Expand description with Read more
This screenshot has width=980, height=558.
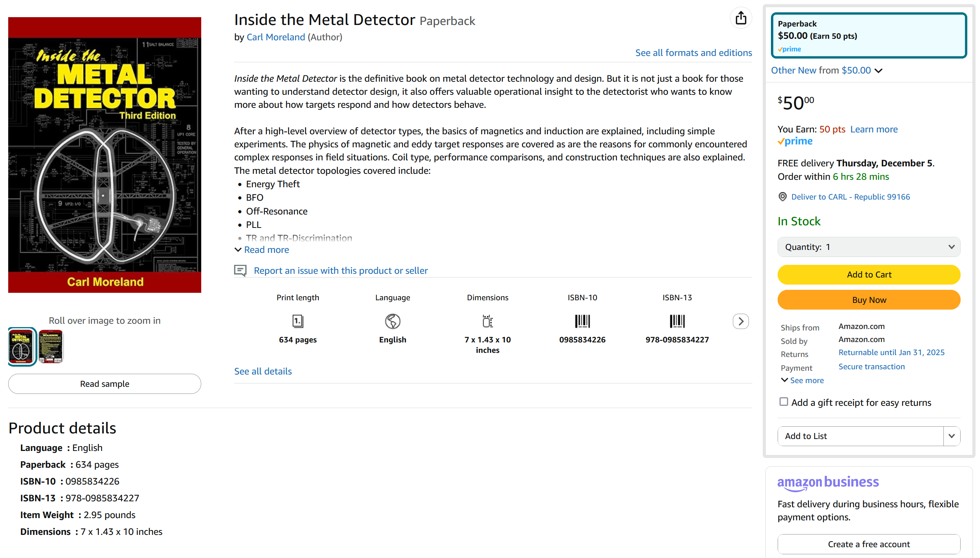click(266, 250)
